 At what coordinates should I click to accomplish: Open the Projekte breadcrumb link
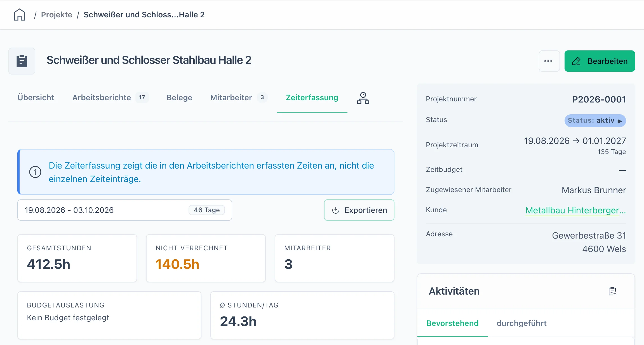click(x=57, y=15)
